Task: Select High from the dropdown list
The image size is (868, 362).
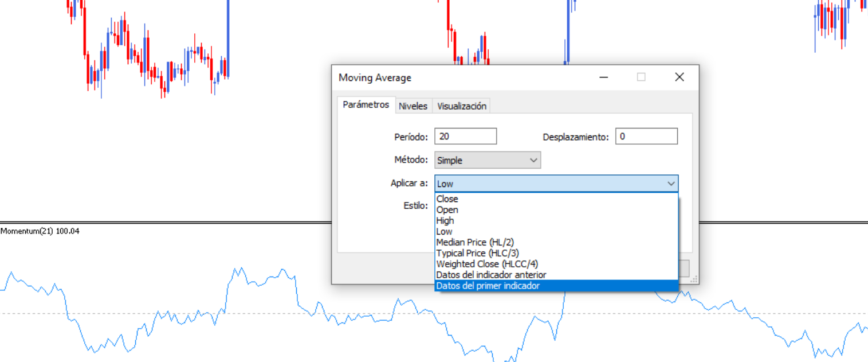Action: point(556,221)
